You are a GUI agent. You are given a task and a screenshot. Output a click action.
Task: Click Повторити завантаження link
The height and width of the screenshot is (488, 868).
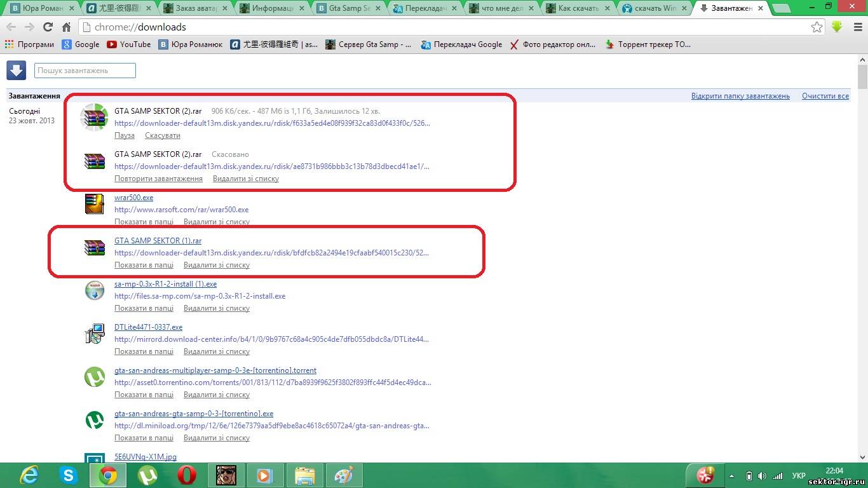[158, 179]
